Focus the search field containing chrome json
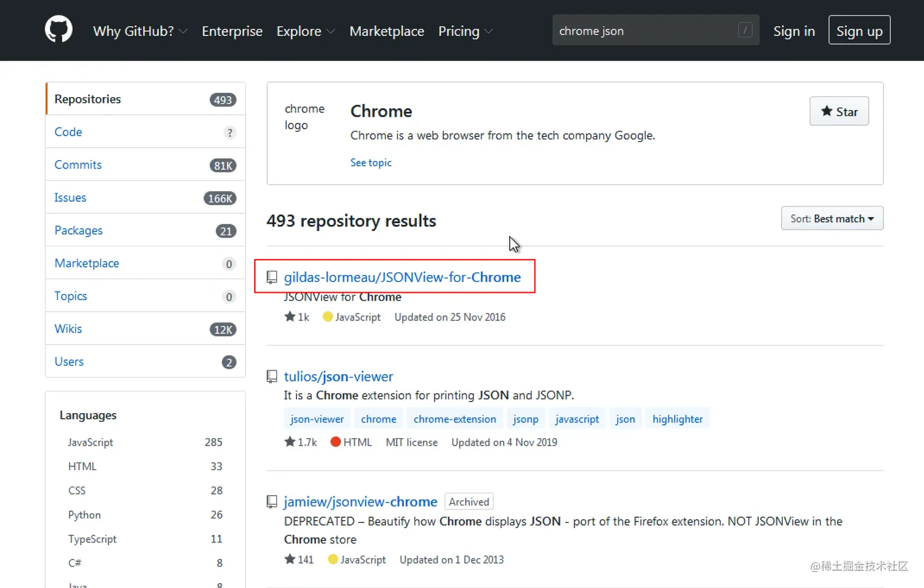Viewport: 924px width, 588px height. tap(656, 30)
